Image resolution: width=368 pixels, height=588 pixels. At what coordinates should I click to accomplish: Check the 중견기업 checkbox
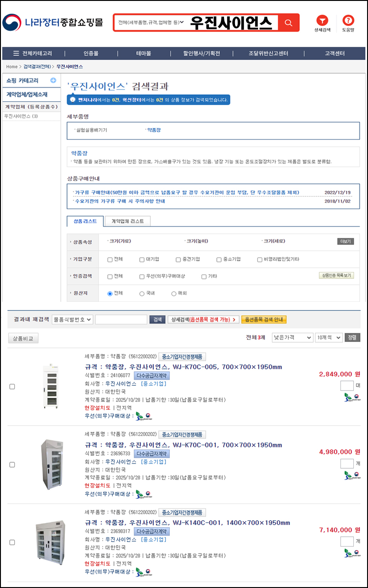coord(178,260)
